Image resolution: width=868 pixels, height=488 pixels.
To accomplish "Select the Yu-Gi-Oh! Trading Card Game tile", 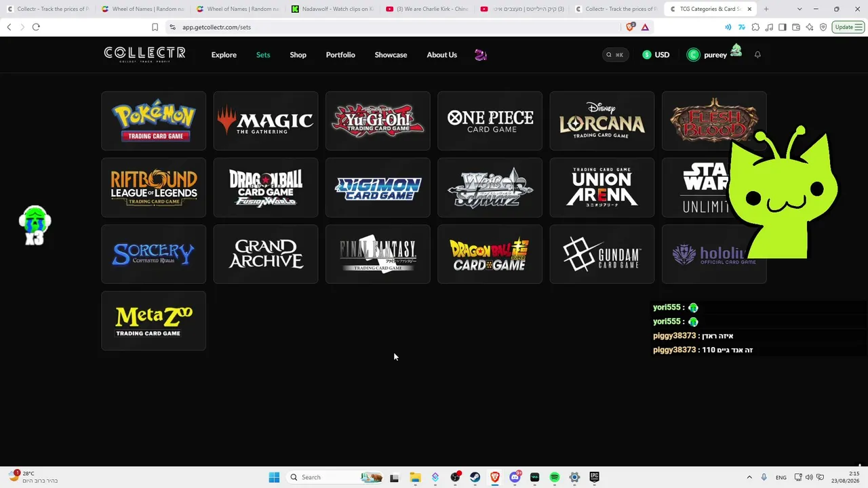I will click(378, 121).
